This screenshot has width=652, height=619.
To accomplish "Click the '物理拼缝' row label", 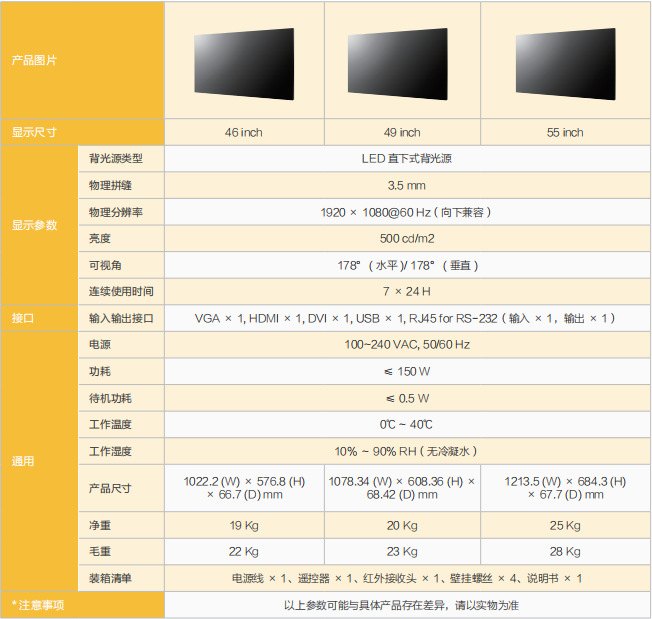I will pyautogui.click(x=121, y=185).
